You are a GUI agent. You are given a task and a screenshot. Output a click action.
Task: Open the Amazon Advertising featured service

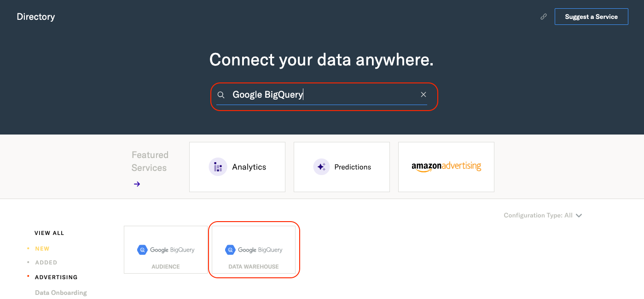pyautogui.click(x=446, y=167)
